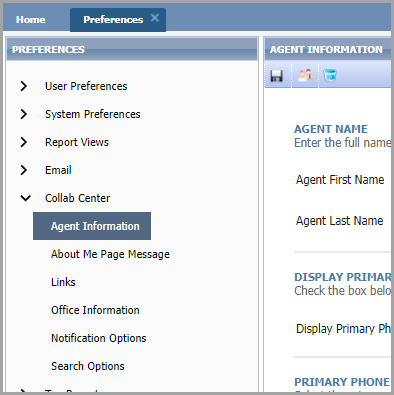Open About Me Page Message
Screen dimensions: 394x395
(110, 254)
